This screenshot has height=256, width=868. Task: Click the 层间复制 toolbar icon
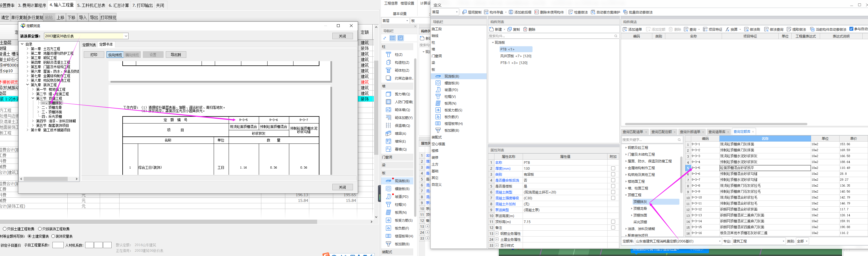[464, 12]
